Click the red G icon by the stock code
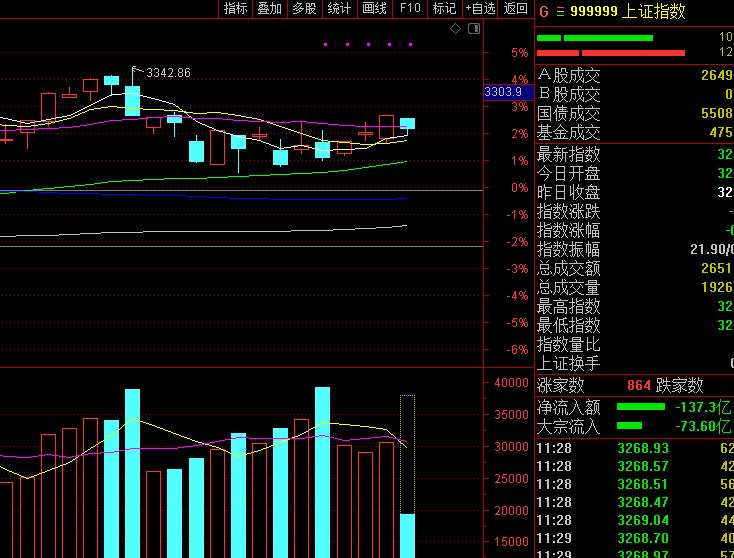Screen dimensions: 734x558 pos(543,12)
